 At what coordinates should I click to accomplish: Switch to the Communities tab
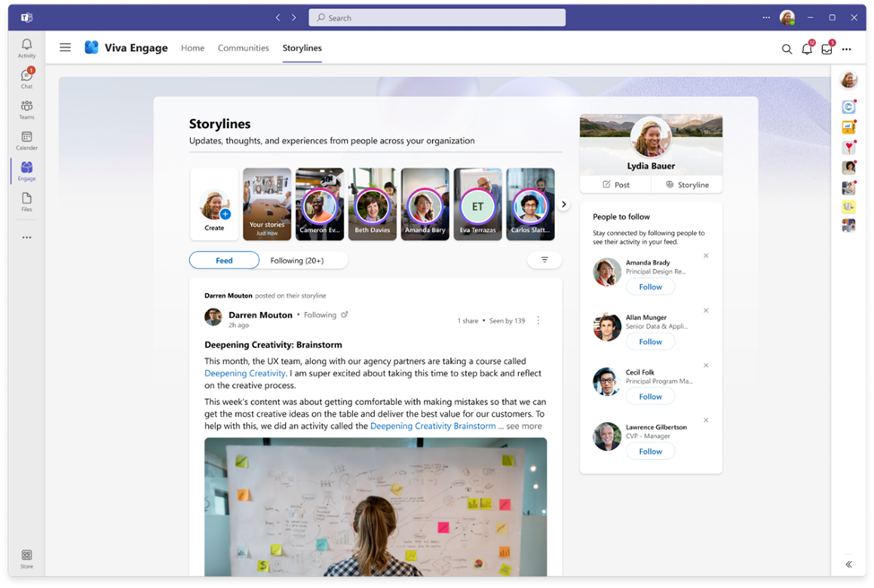pos(243,48)
